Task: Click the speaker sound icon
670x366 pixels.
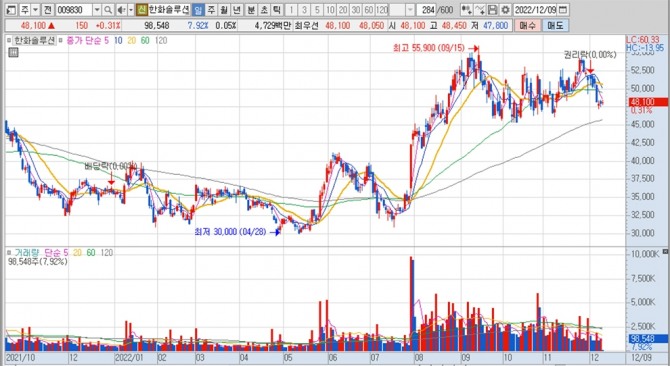Action: 121,10
